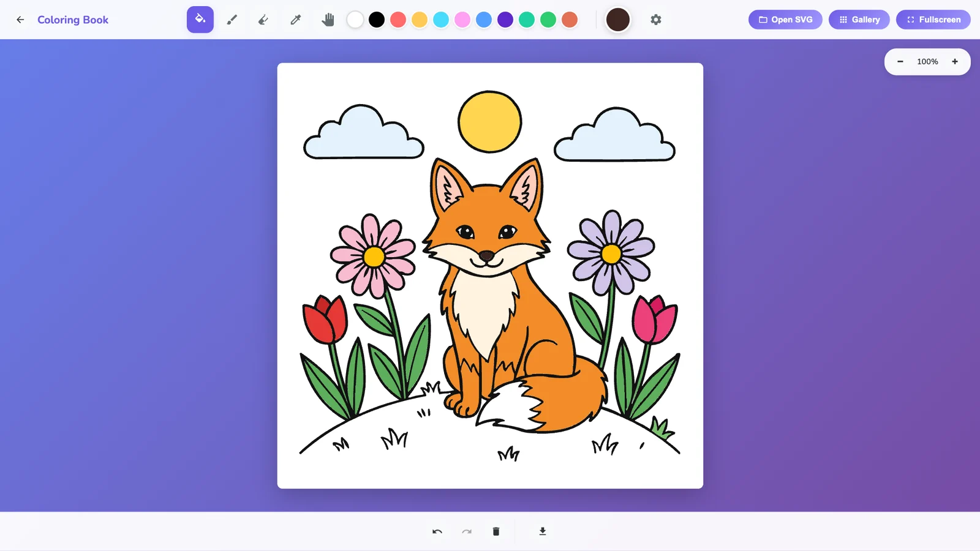Choose the black color swatch
Viewport: 980px width, 551px height.
[377, 20]
